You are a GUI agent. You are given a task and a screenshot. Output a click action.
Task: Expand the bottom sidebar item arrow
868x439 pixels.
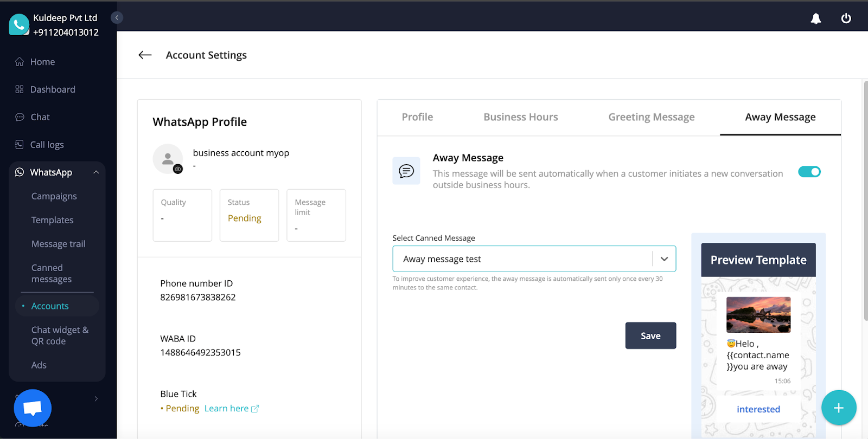pyautogui.click(x=96, y=399)
